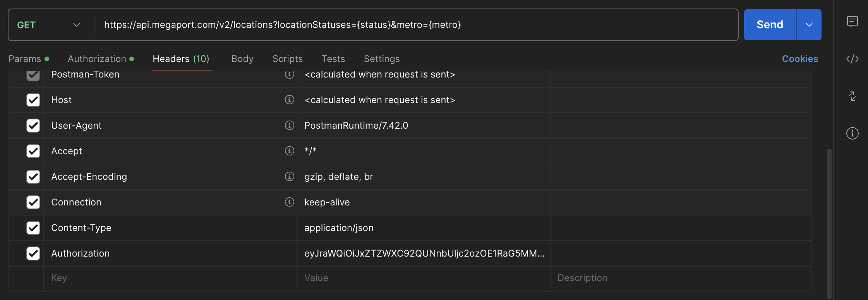Click info icon for Accept header
This screenshot has height=300, width=868.
(290, 151)
